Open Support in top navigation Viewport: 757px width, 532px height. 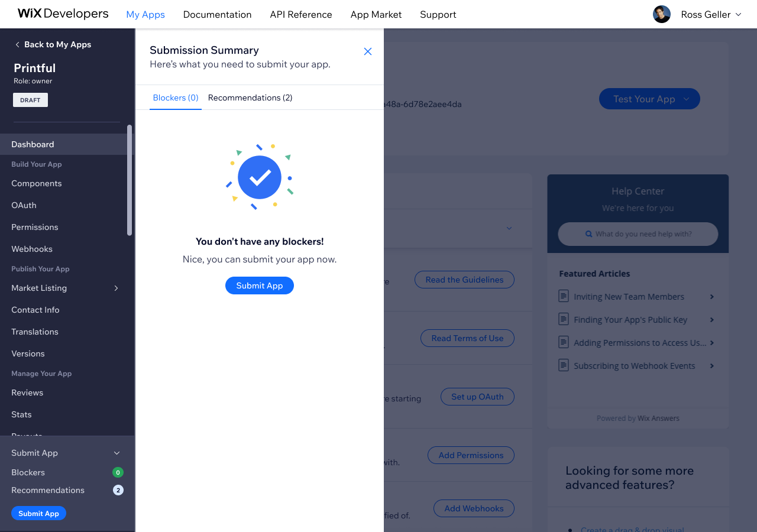(438, 14)
